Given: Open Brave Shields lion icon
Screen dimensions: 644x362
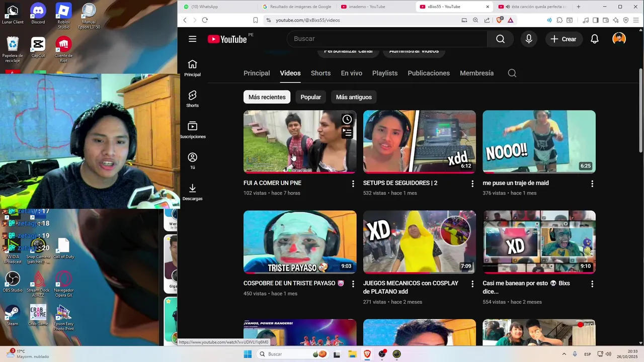Looking at the screenshot, I should click(500, 20).
